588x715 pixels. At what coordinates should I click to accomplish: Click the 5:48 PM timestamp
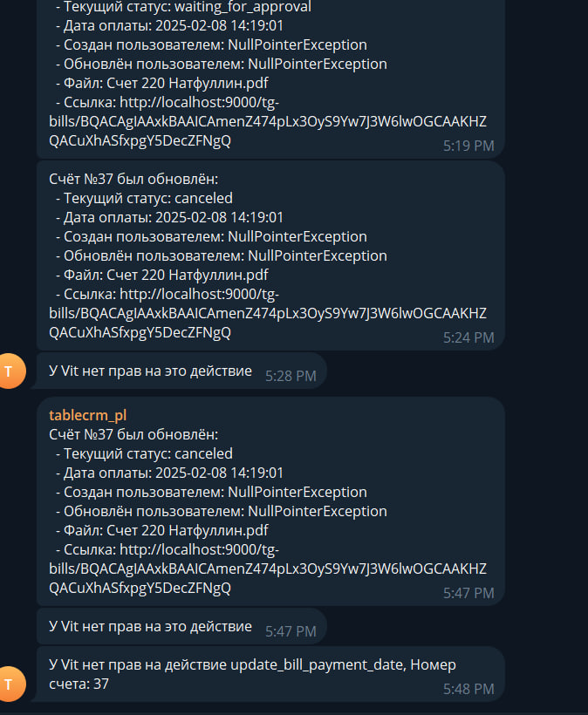(x=468, y=689)
